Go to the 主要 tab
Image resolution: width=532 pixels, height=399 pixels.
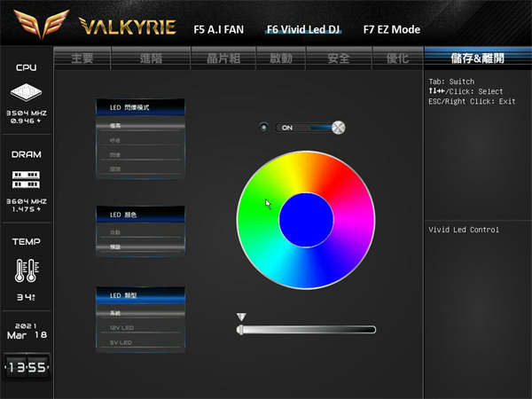click(82, 59)
